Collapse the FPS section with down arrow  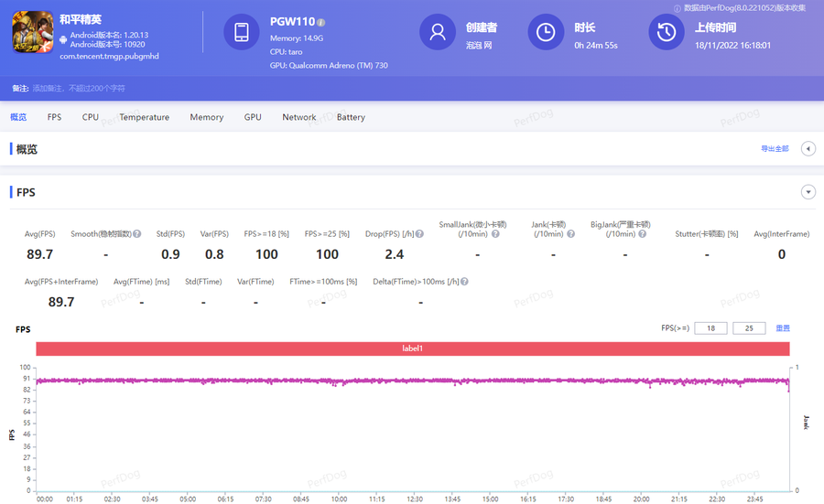coord(808,192)
